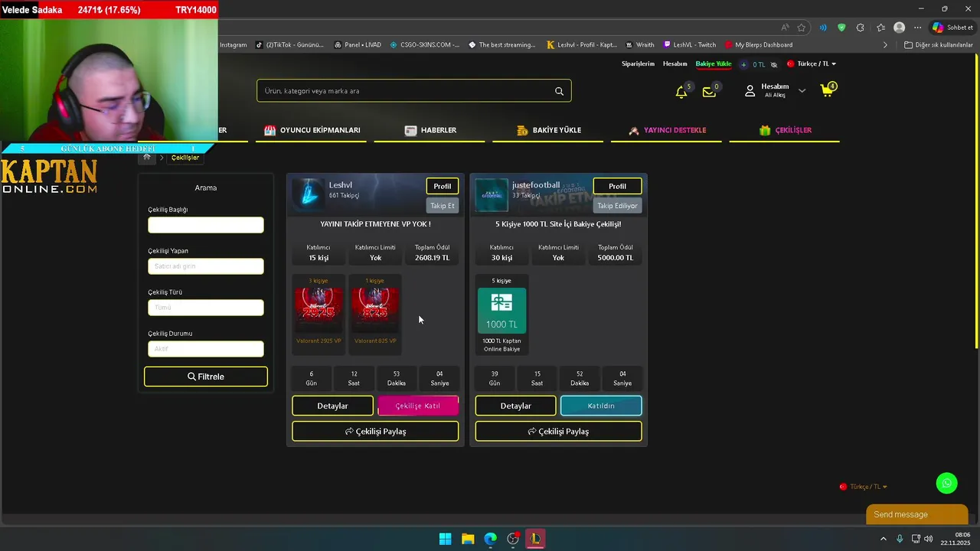Click the Leshvl avatar image
The width and height of the screenshot is (980, 551).
[x=309, y=194]
